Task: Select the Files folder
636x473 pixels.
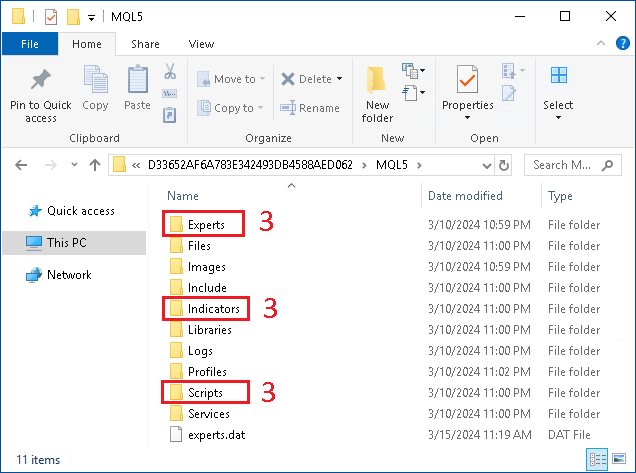Action: [190, 246]
